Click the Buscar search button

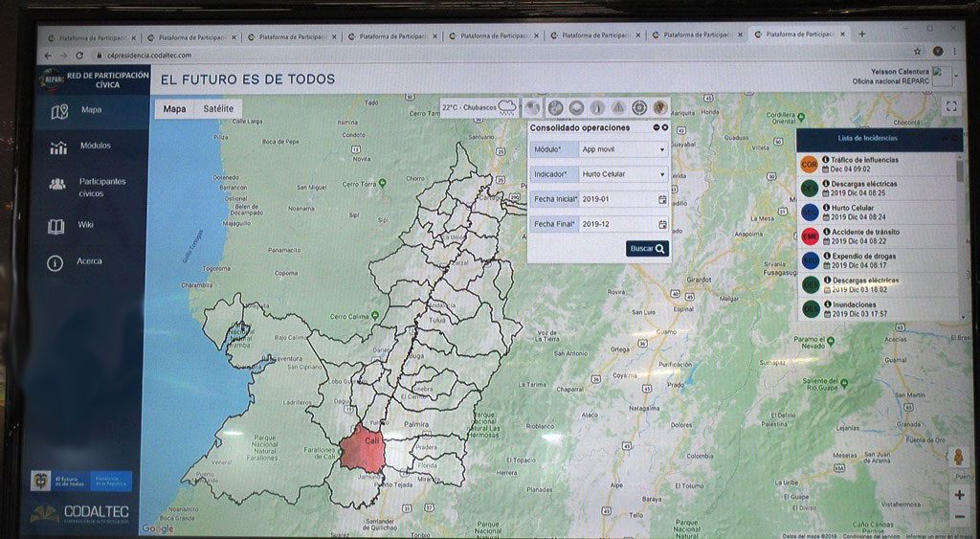(x=648, y=249)
